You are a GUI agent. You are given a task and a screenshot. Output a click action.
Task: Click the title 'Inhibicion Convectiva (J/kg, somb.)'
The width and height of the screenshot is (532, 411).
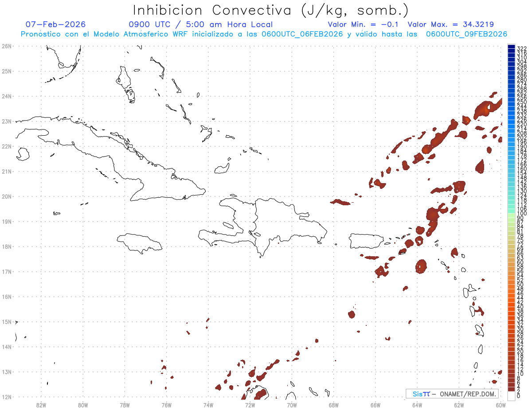[271, 10]
